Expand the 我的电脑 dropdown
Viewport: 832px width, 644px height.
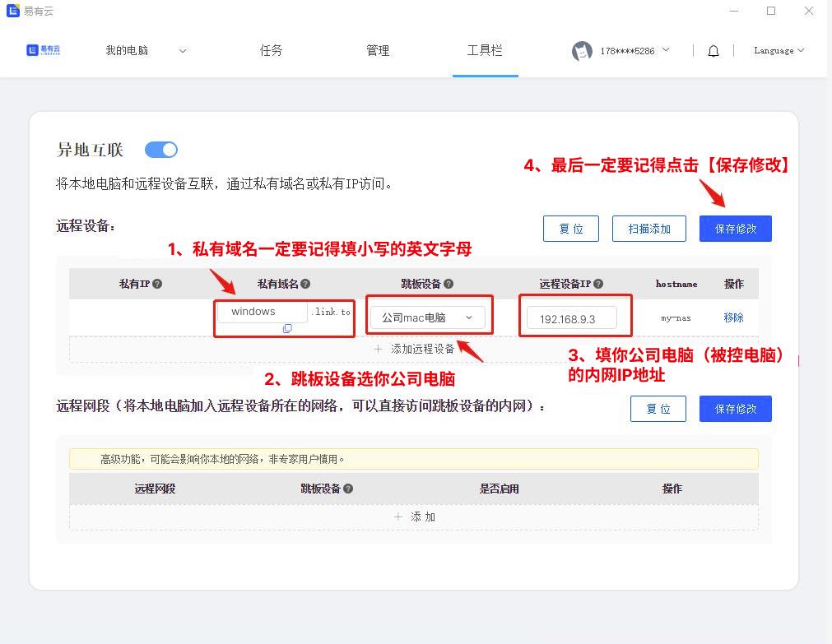[x=146, y=51]
